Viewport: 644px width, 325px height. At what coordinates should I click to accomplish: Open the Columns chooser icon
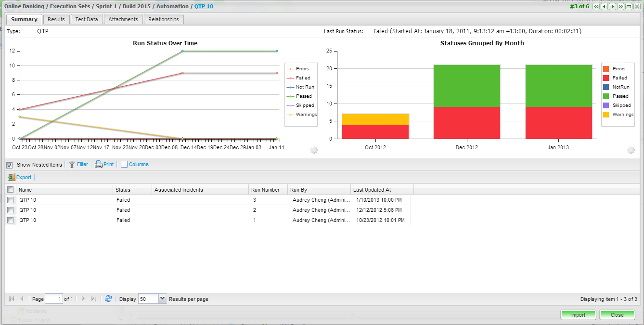tap(124, 165)
